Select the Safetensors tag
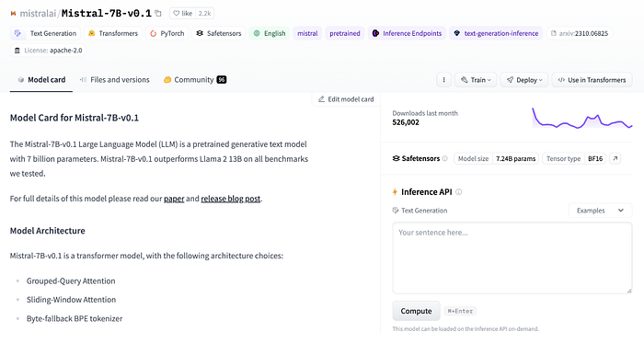Screen dimensions: 644x343 pos(219,33)
